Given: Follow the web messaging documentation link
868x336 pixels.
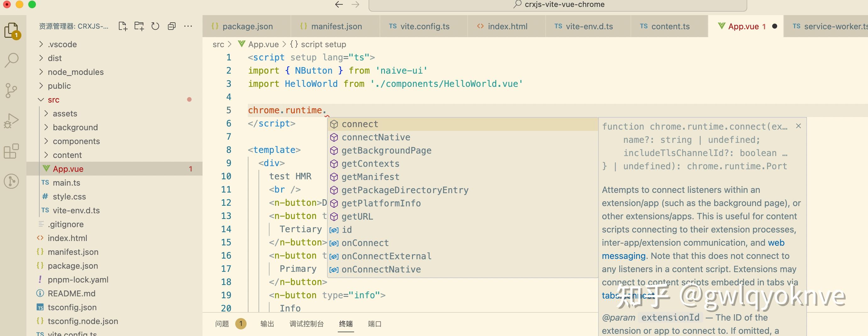Looking at the screenshot, I should pos(776,243).
